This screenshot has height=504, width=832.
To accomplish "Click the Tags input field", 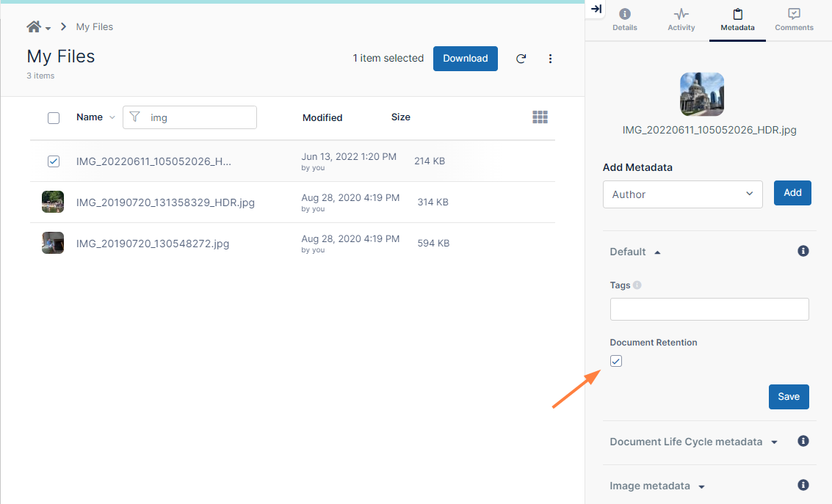I will pos(709,309).
